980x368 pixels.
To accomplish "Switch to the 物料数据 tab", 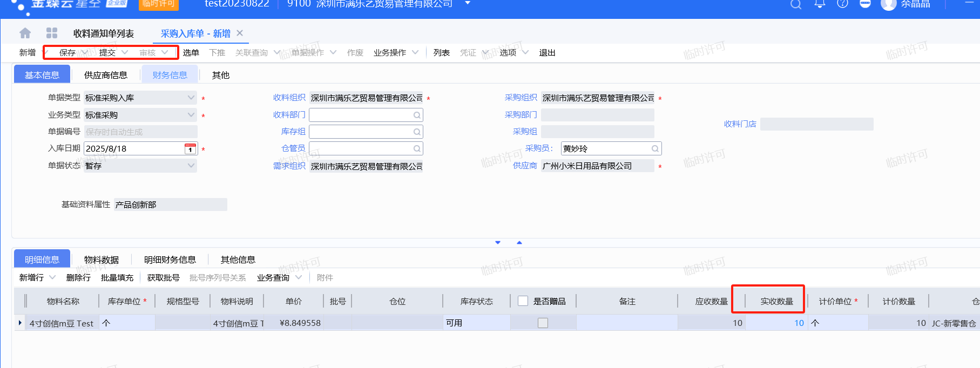I will (x=102, y=260).
